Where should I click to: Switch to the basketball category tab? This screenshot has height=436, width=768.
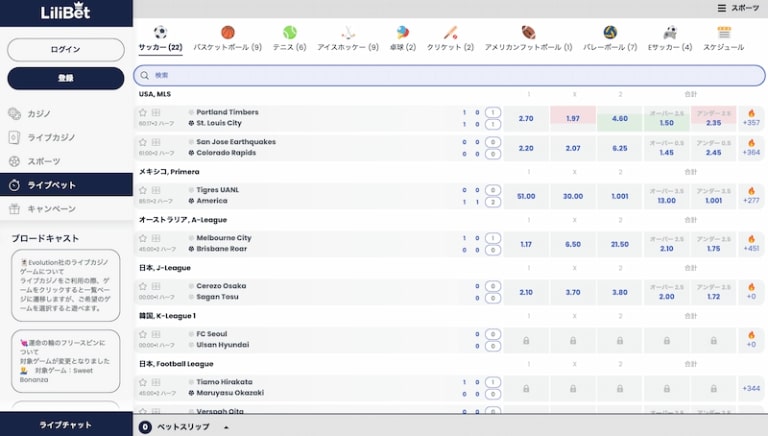pos(227,39)
